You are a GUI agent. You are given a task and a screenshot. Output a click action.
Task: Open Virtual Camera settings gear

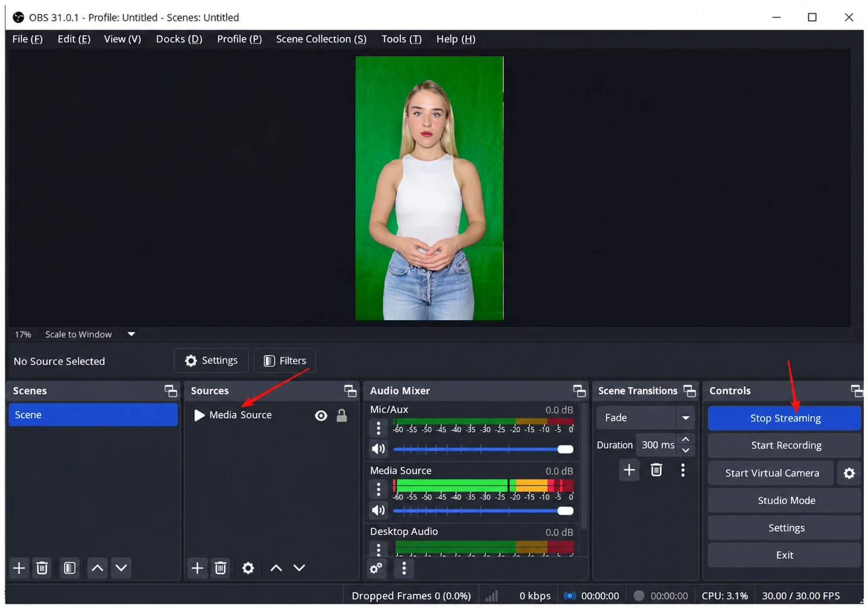tap(849, 473)
